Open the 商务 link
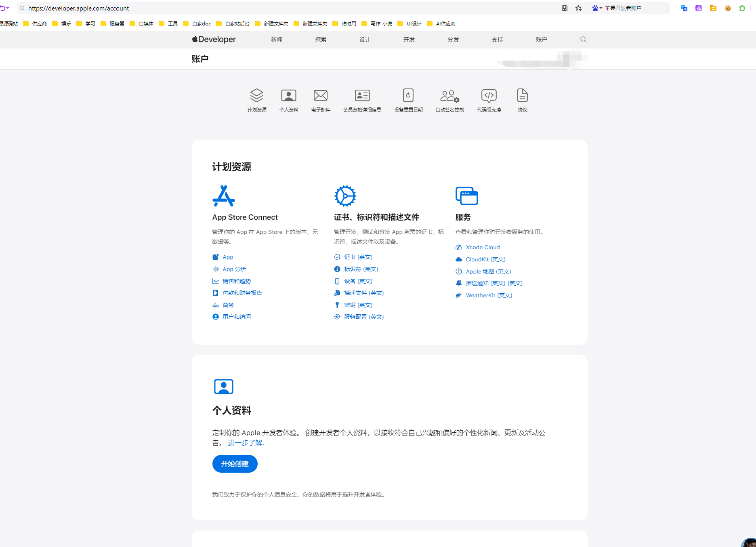The height and width of the screenshot is (547, 756). tap(228, 305)
